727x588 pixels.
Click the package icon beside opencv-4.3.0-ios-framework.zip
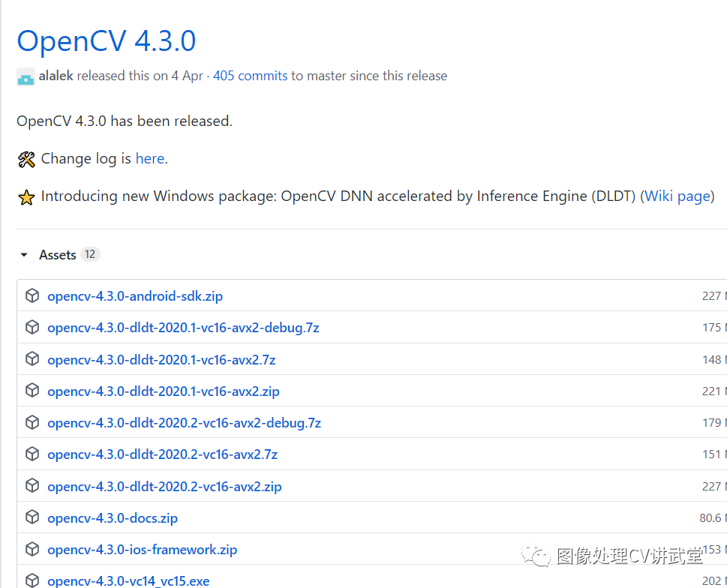32,550
